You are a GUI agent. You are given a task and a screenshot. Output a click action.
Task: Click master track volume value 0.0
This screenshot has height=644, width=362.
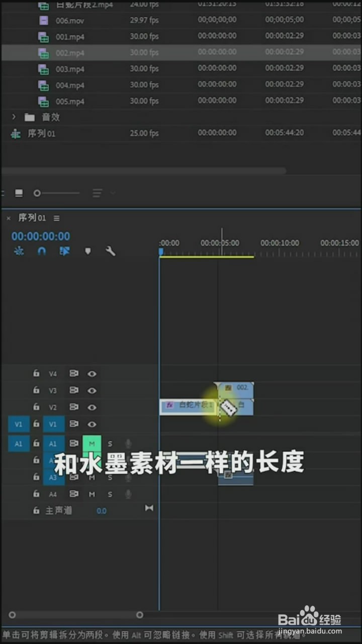pyautogui.click(x=102, y=511)
